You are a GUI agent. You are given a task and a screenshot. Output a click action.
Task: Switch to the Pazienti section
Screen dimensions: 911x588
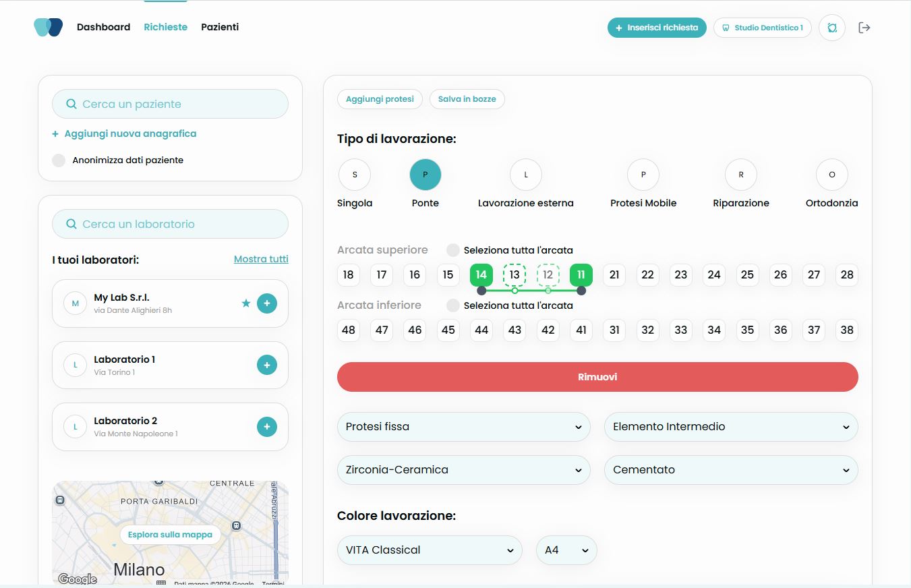point(220,27)
